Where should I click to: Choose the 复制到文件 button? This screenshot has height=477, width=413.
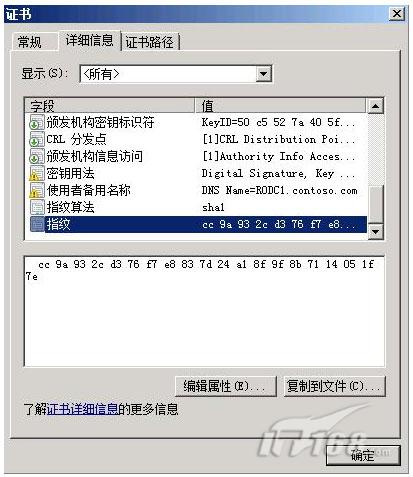[x=334, y=386]
